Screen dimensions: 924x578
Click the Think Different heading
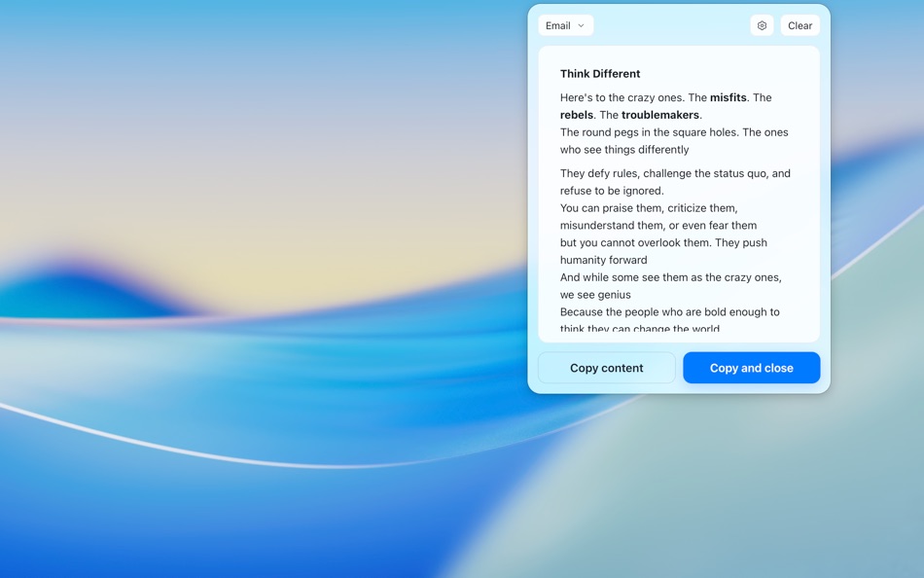coord(599,73)
